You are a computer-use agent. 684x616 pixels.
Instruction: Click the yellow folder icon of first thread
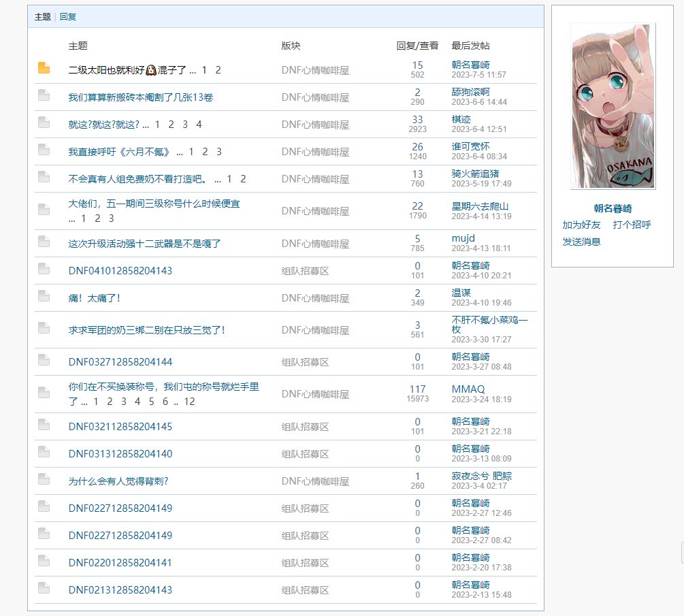pyautogui.click(x=44, y=68)
